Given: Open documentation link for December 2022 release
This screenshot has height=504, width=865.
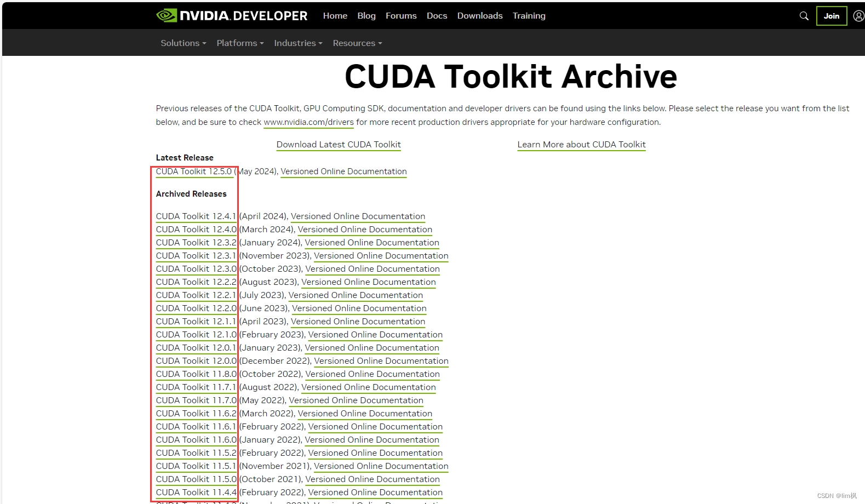Looking at the screenshot, I should tap(381, 361).
